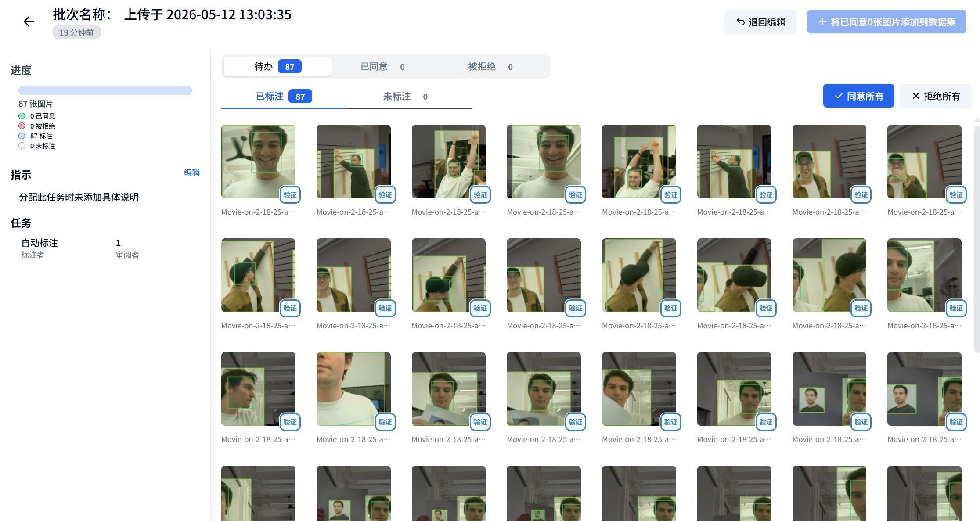Open fourth-row fourth thumbnail
980x521 pixels.
coord(544,493)
